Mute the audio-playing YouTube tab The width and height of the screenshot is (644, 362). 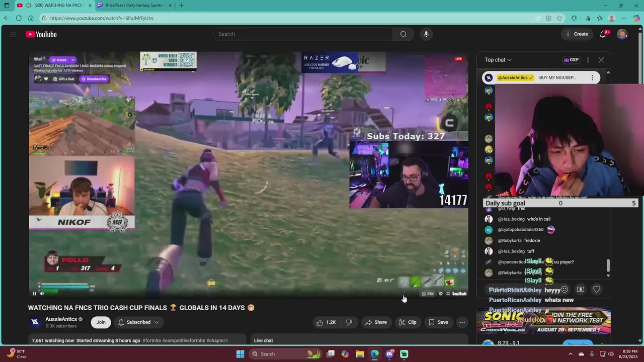tap(28, 5)
